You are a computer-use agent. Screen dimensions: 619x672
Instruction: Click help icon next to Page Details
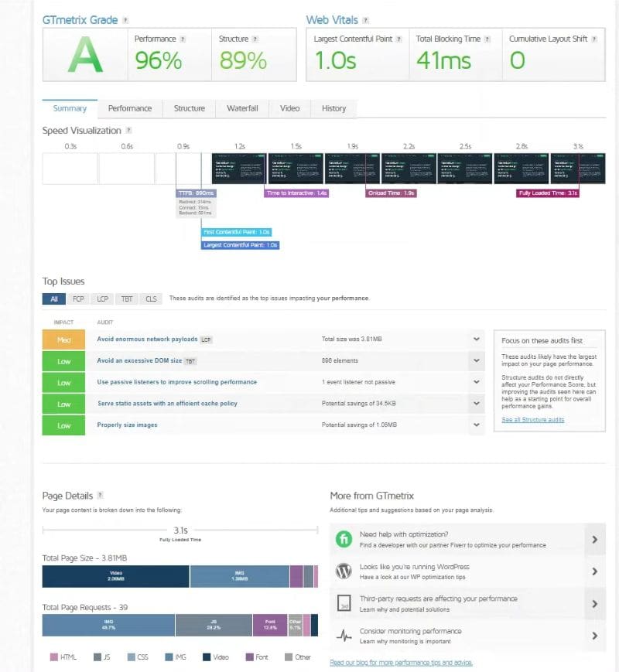[101, 495]
